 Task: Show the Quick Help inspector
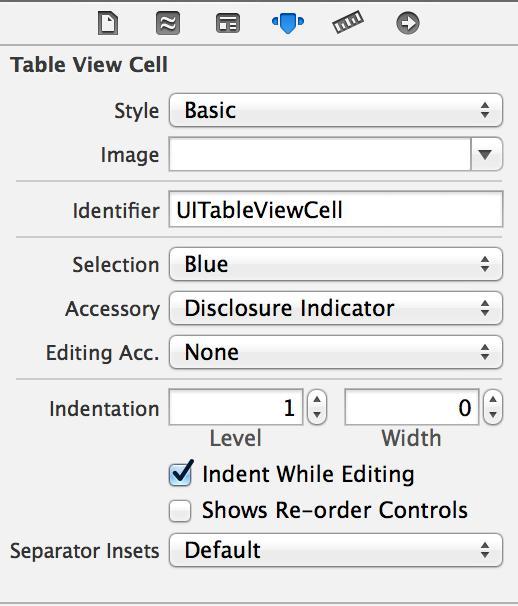point(168,23)
